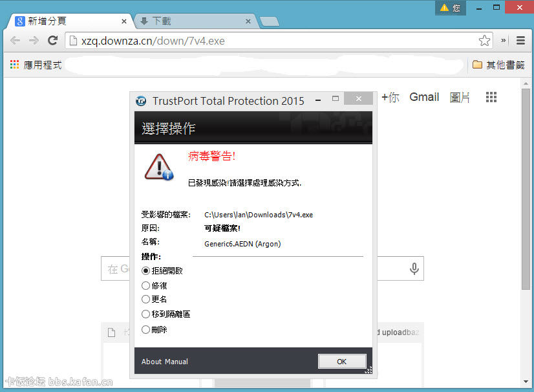Screen dimensions: 534x392
Task: Switch to the 下載 tab
Action: coord(196,21)
